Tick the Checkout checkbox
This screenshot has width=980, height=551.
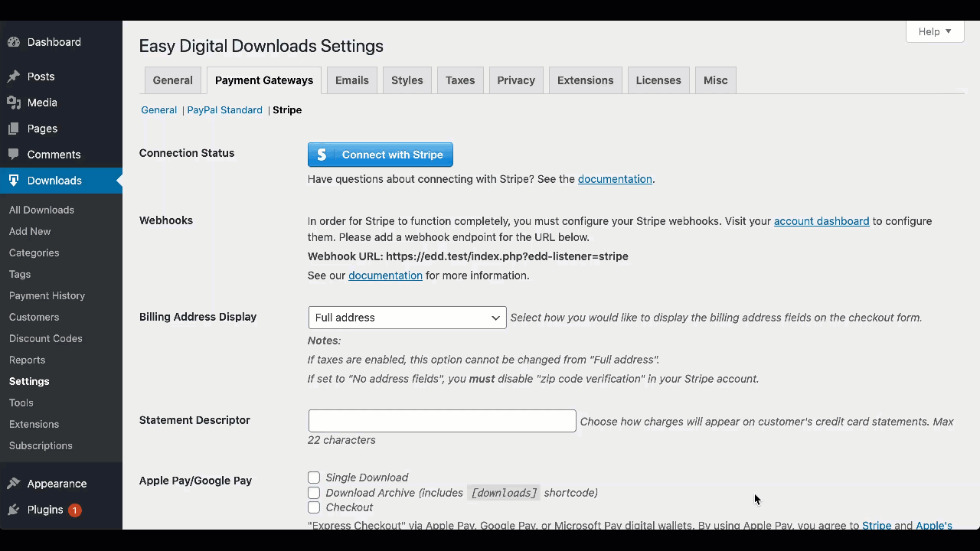coord(314,507)
